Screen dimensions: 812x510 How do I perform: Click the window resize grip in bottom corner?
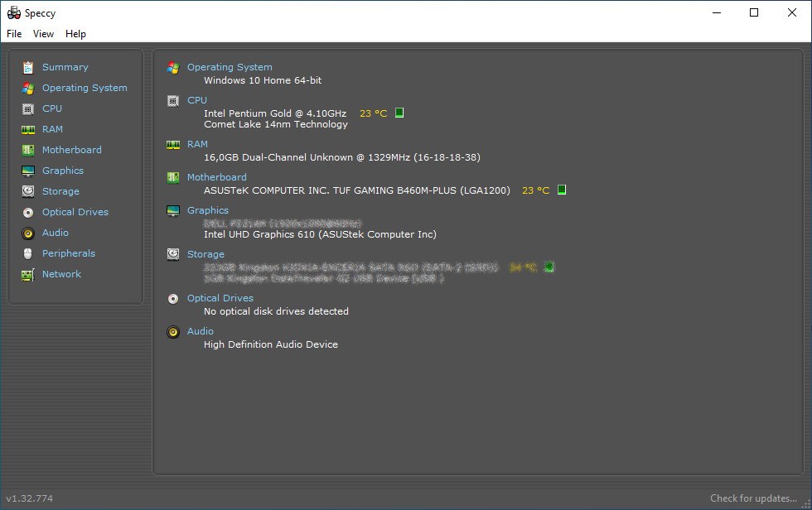pyautogui.click(x=806, y=504)
